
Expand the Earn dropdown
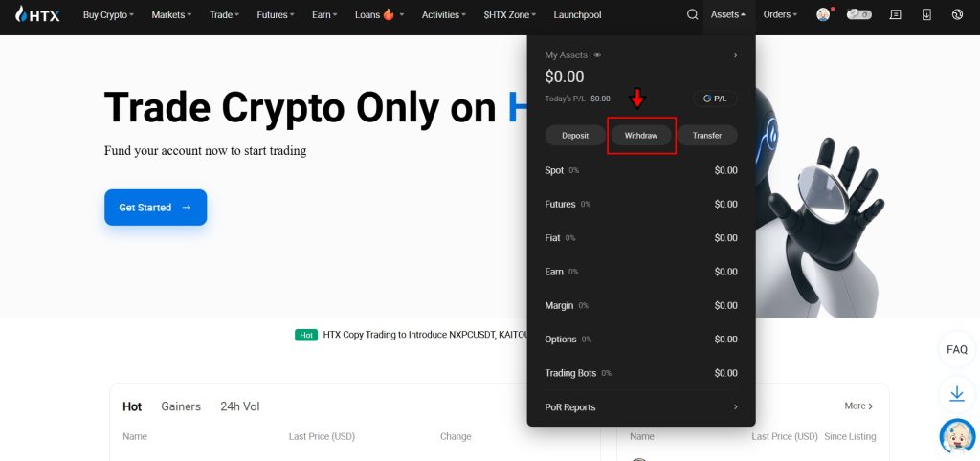click(324, 14)
